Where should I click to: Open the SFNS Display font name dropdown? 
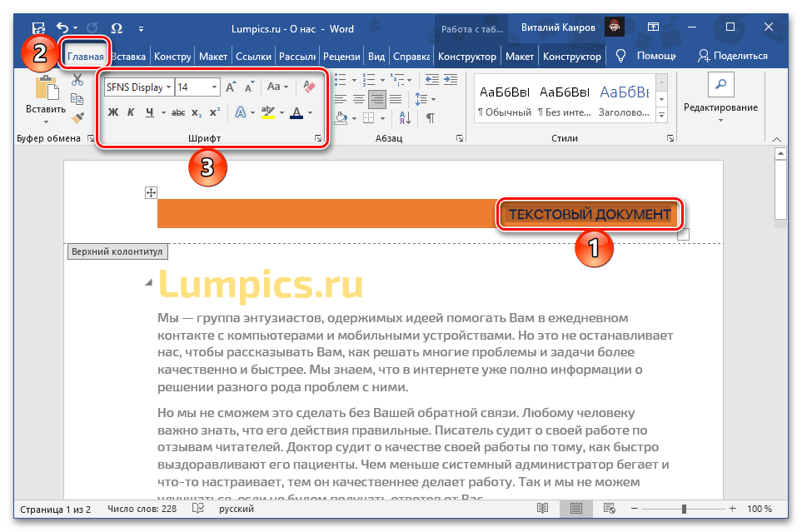pos(168,87)
